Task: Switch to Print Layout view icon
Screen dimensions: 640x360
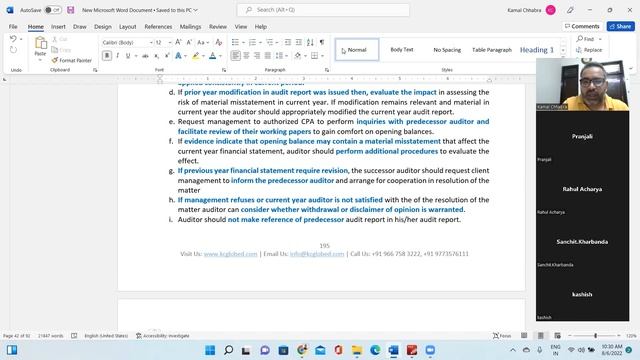Action: click(540, 336)
